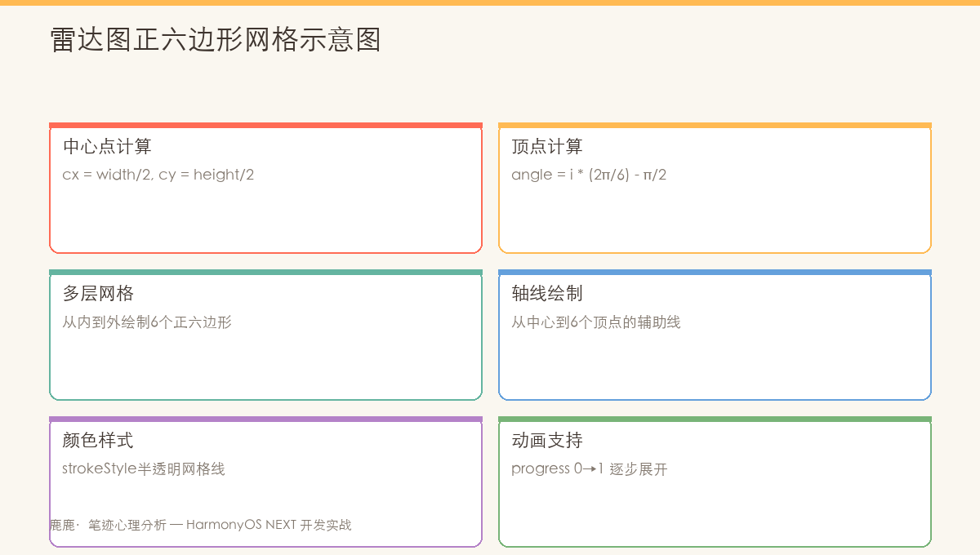980x555 pixels.
Task: Click the text 从中心到6个顶点的辅助线
Action: 596,322
